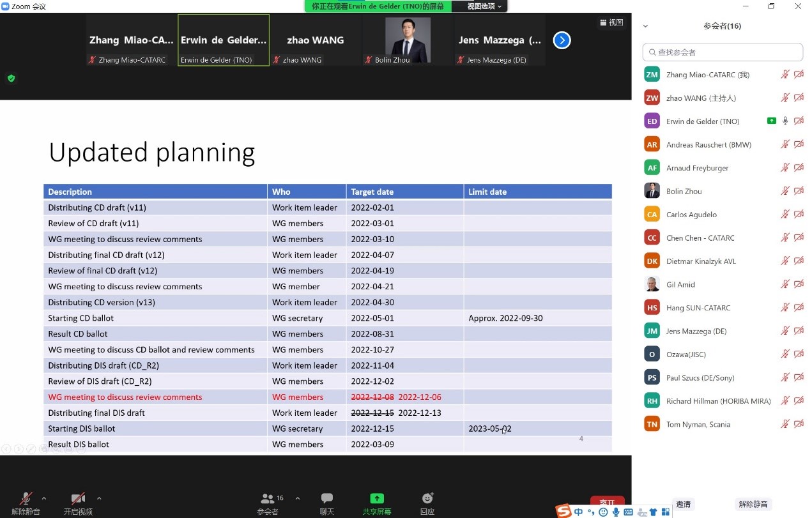
Task: Click muted mic icon beside Andreas Rauschert (BMW)
Action: click(x=785, y=144)
